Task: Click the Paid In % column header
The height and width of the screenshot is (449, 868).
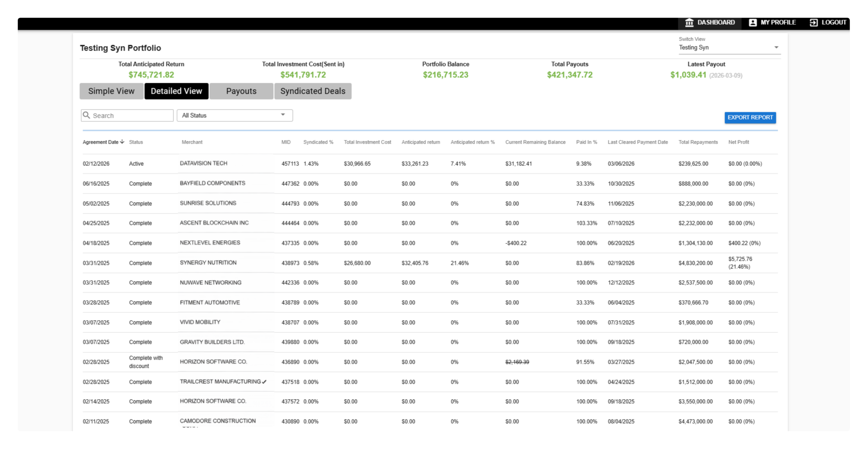Action: coord(586,142)
